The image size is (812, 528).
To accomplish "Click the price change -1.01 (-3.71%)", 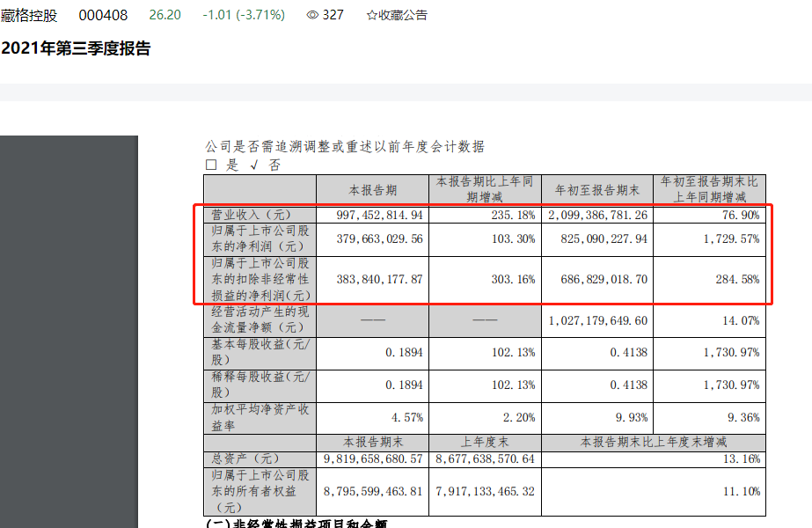I will tap(244, 15).
